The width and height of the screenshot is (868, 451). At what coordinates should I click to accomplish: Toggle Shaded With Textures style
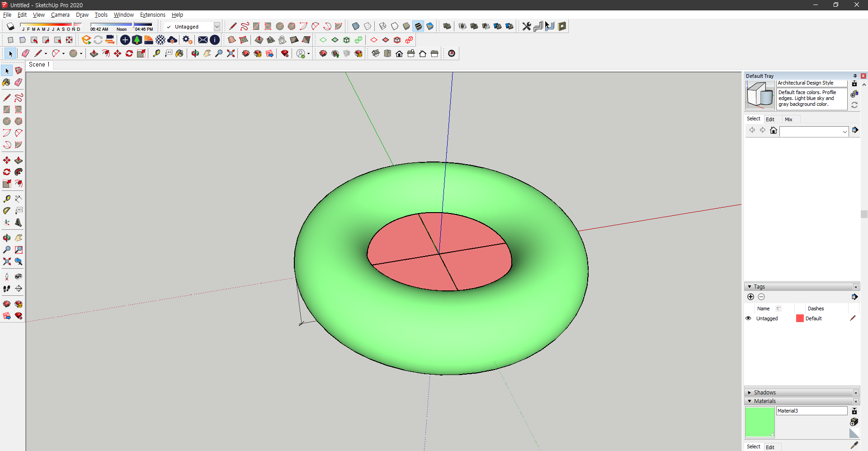pos(418,26)
